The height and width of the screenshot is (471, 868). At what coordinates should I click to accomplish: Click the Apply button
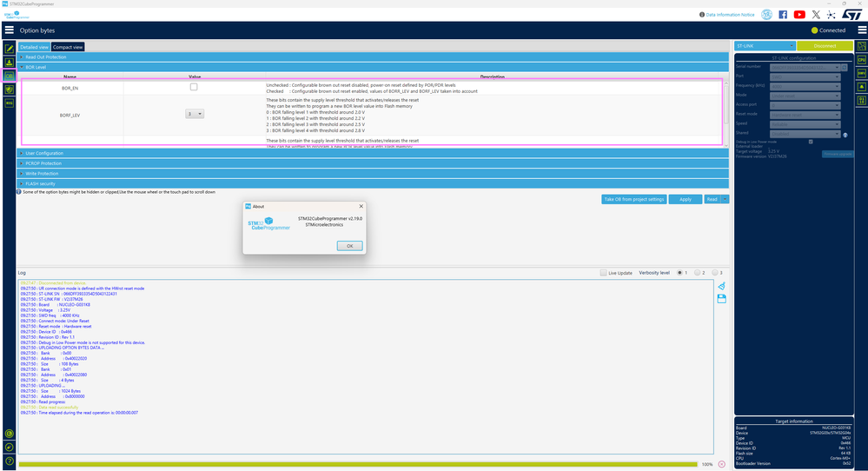(686, 199)
